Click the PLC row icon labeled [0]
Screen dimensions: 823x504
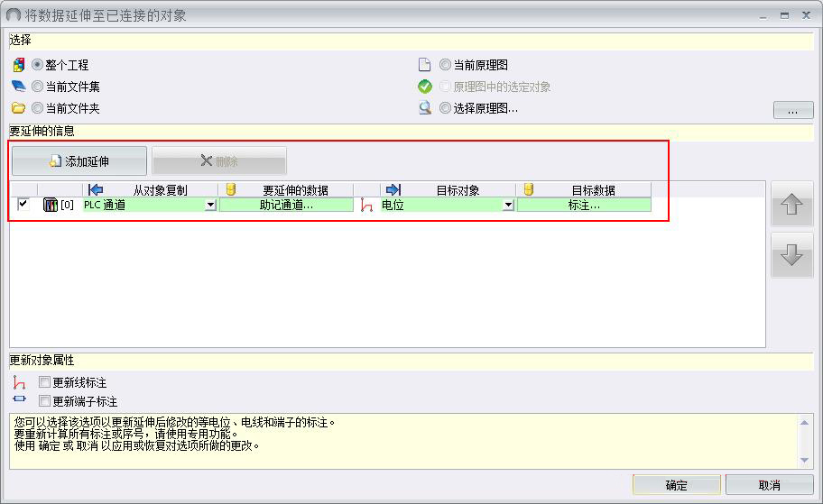point(51,205)
